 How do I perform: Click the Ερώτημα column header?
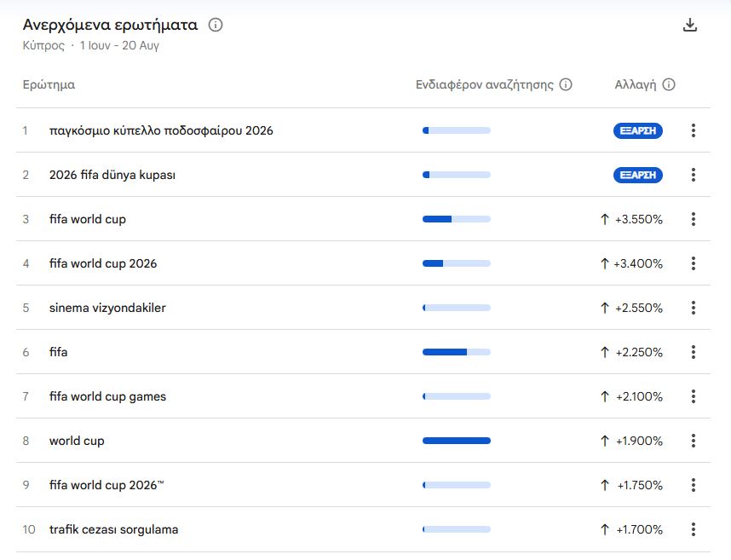click(49, 85)
